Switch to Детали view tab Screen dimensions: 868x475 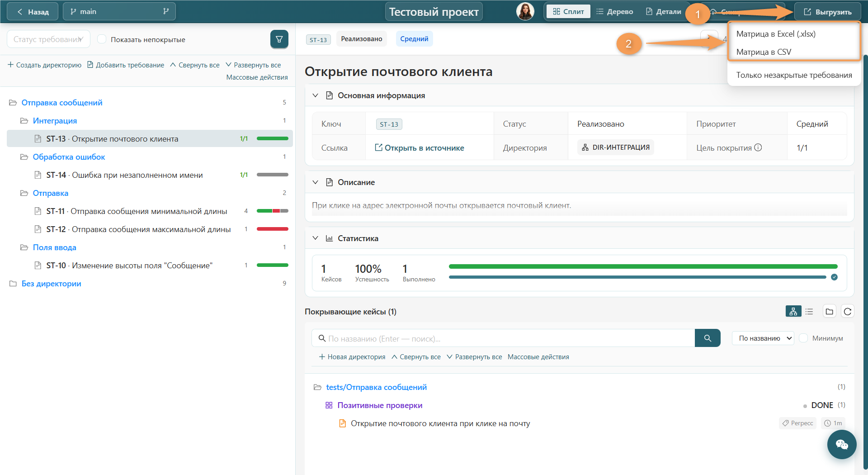point(663,11)
